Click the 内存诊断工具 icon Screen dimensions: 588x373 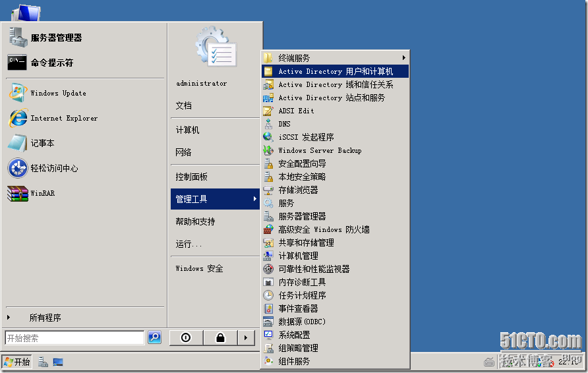(x=268, y=282)
